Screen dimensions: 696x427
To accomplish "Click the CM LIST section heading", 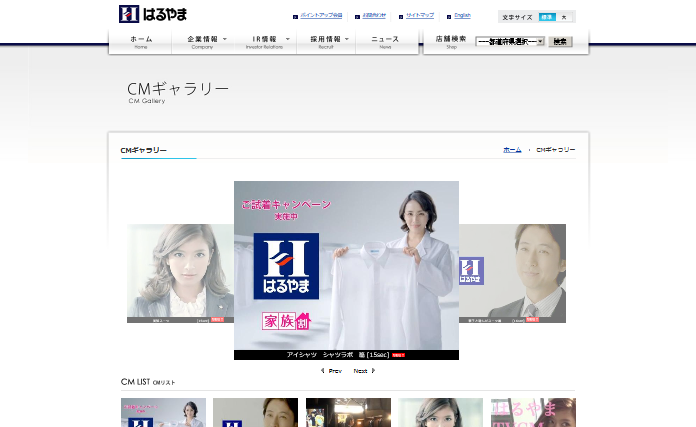I will tap(148, 382).
